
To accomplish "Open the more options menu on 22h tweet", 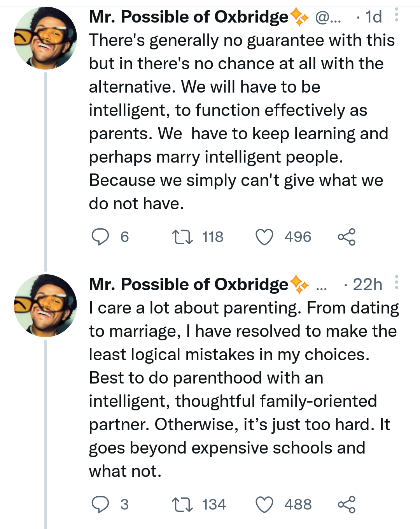I will point(396,282).
